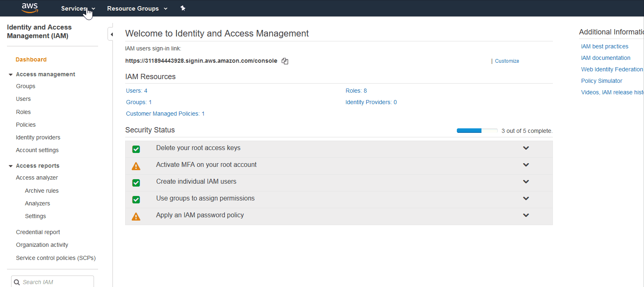Viewport: 644px width, 287px height.
Task: Click the magnifier icon in Search IAM
Action: coord(17,282)
